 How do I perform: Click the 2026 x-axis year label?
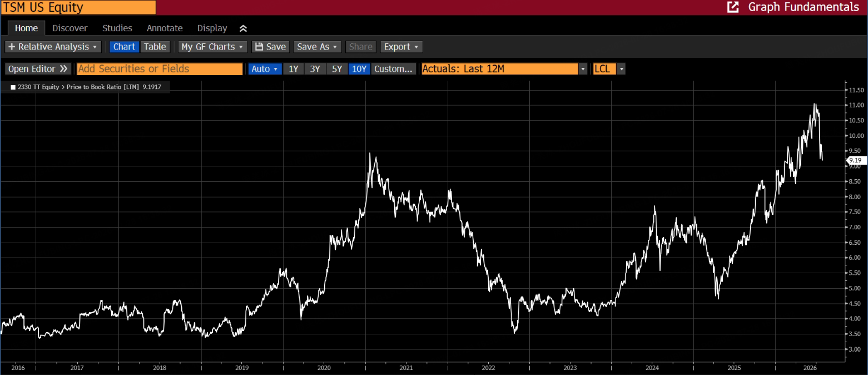tap(810, 368)
